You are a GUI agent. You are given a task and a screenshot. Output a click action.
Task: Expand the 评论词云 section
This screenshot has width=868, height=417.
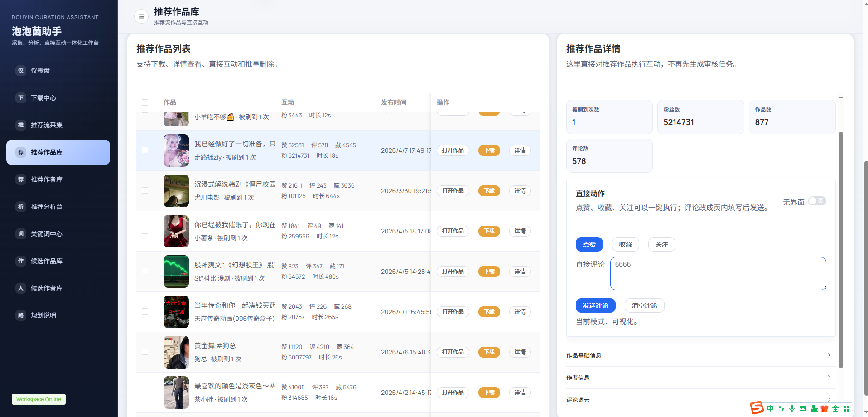[x=700, y=400]
